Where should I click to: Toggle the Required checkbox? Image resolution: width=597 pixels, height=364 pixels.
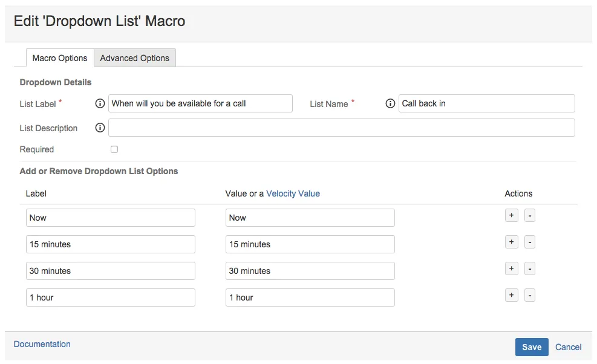click(114, 149)
